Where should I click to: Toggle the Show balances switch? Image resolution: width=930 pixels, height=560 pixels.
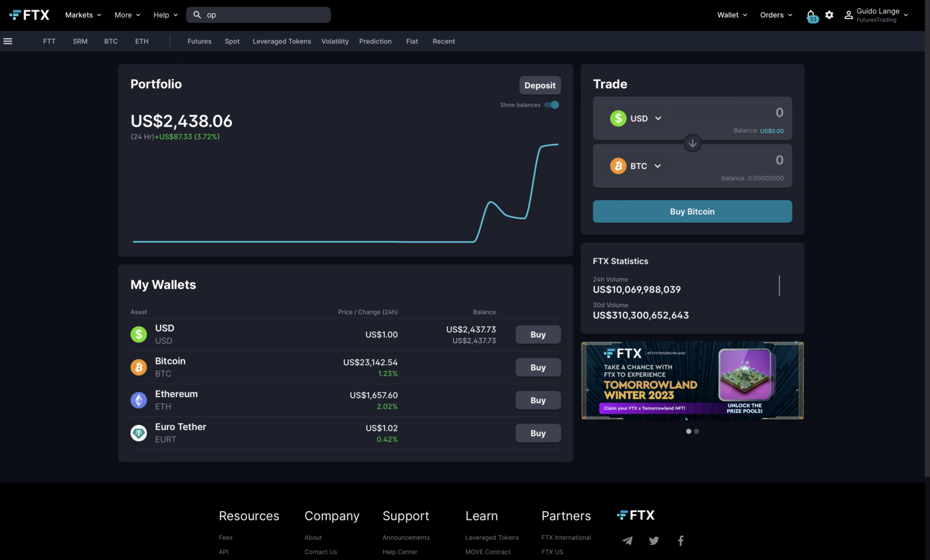tap(551, 105)
